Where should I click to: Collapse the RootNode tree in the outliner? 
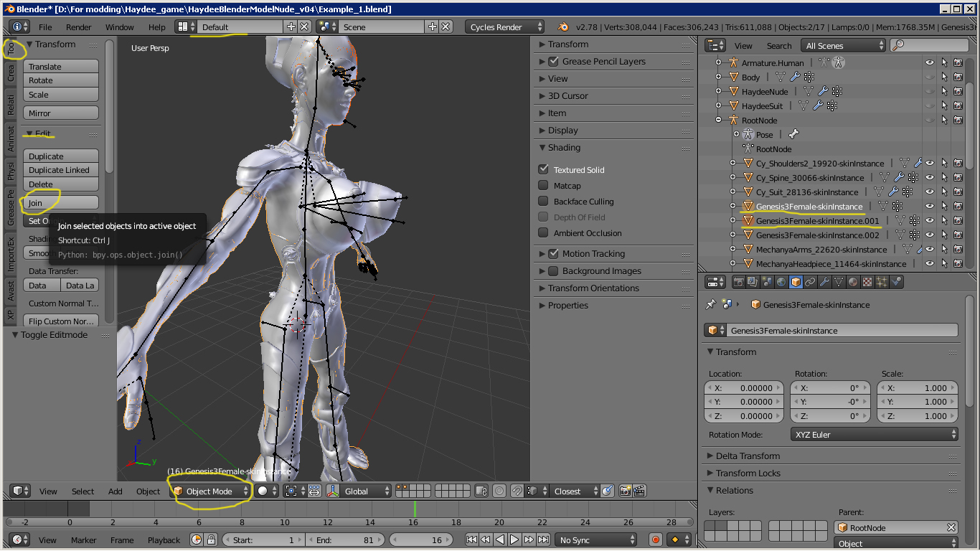pos(718,121)
